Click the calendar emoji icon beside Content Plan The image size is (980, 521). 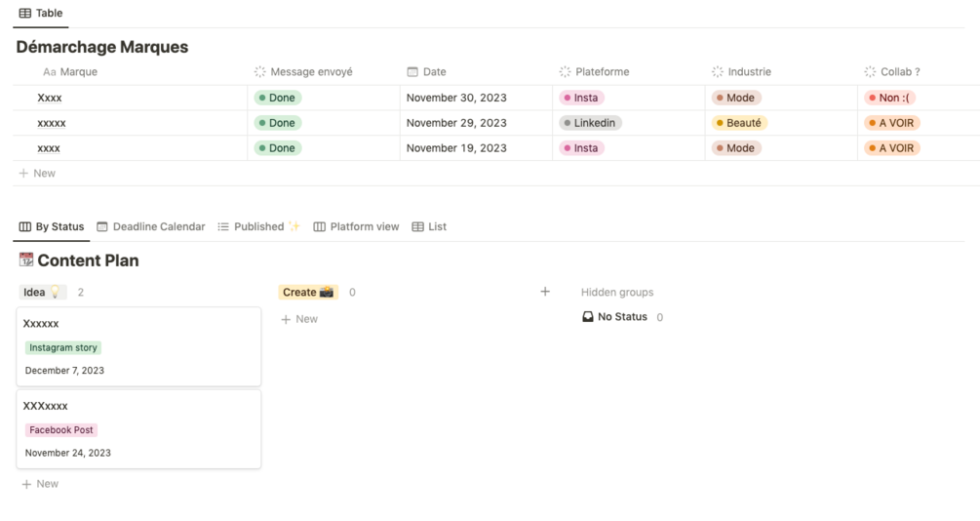tap(26, 260)
